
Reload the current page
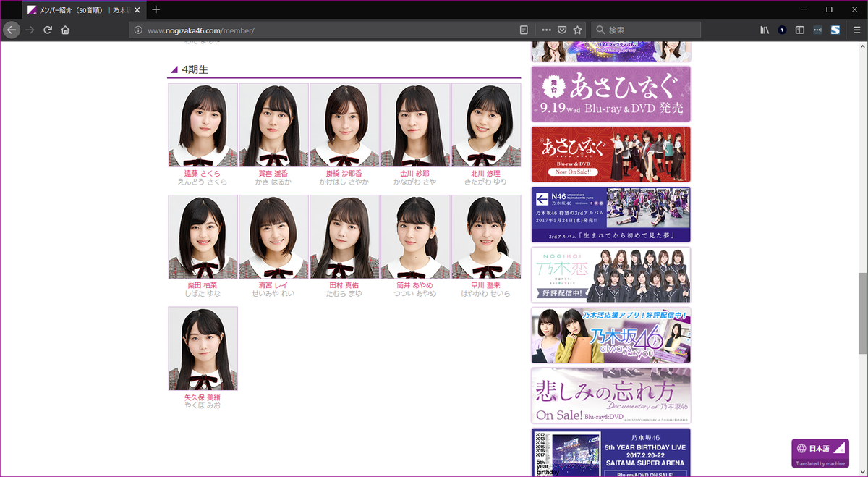coord(48,30)
